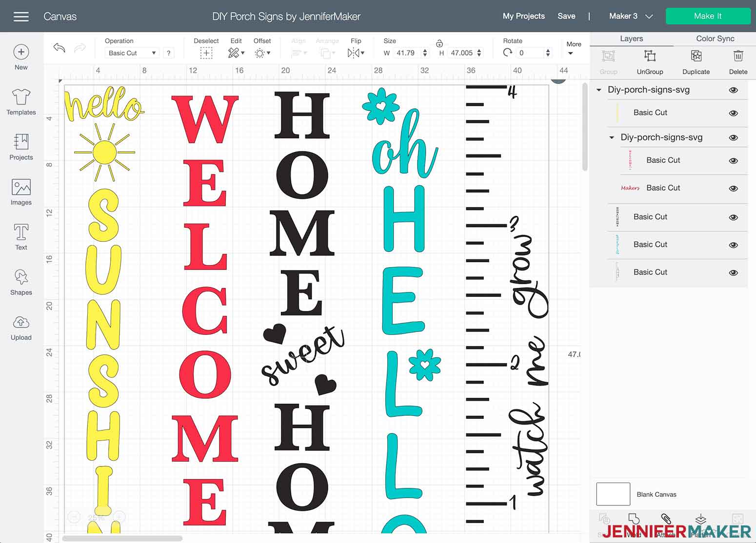Redo the last undone action
756x543 pixels.
[80, 48]
